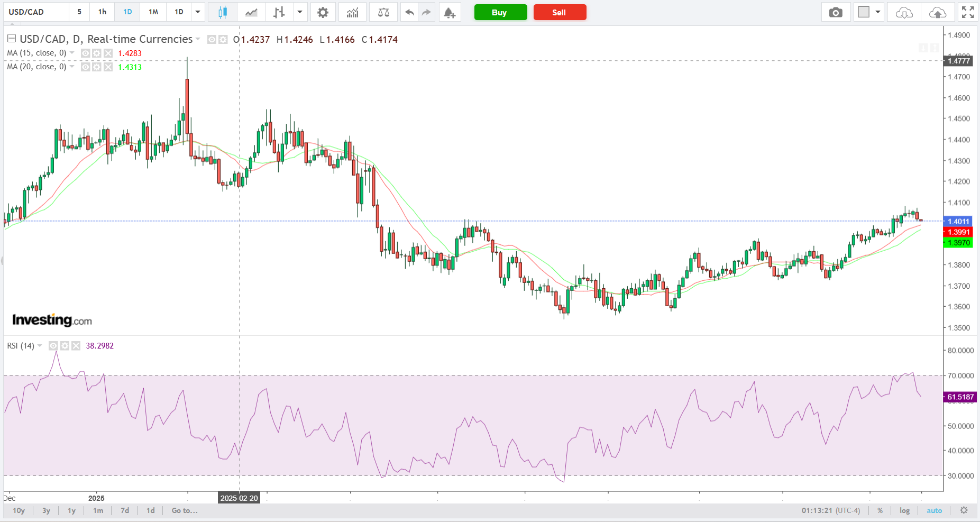
Task: Toggle the log scale option
Action: [904, 510]
